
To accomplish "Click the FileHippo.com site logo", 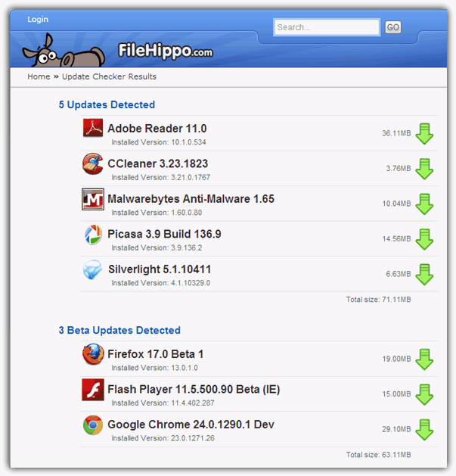I will click(x=166, y=51).
